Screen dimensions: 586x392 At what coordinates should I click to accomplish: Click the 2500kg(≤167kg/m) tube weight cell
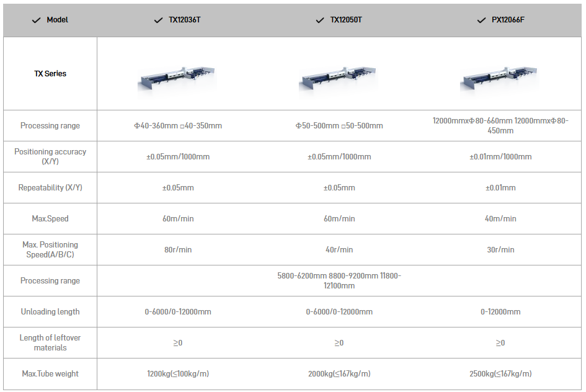pyautogui.click(x=500, y=373)
